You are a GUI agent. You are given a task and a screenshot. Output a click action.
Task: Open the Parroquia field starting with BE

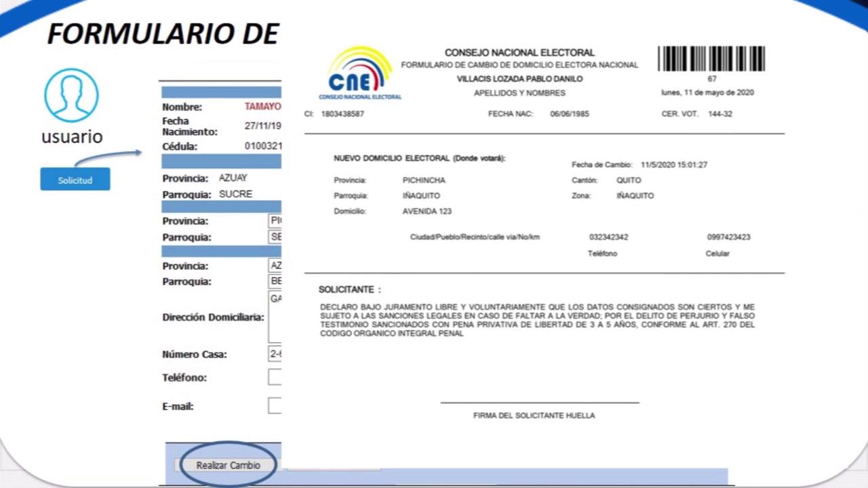[275, 281]
